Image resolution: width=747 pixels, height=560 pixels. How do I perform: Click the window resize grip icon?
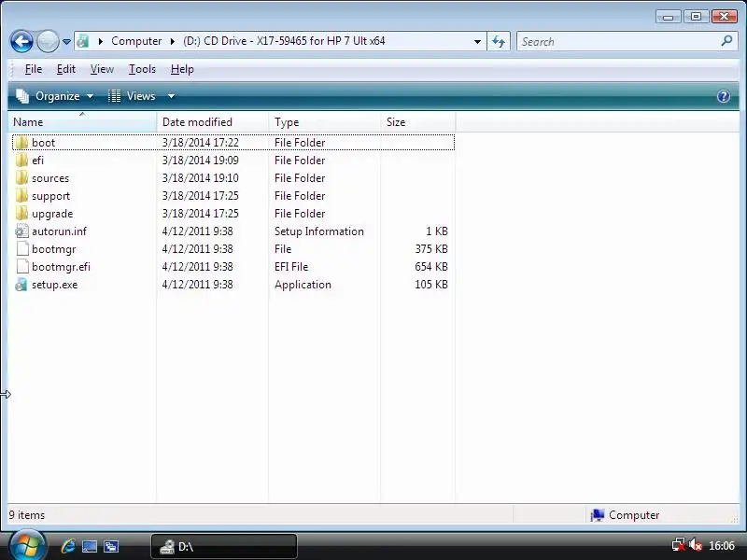click(734, 519)
